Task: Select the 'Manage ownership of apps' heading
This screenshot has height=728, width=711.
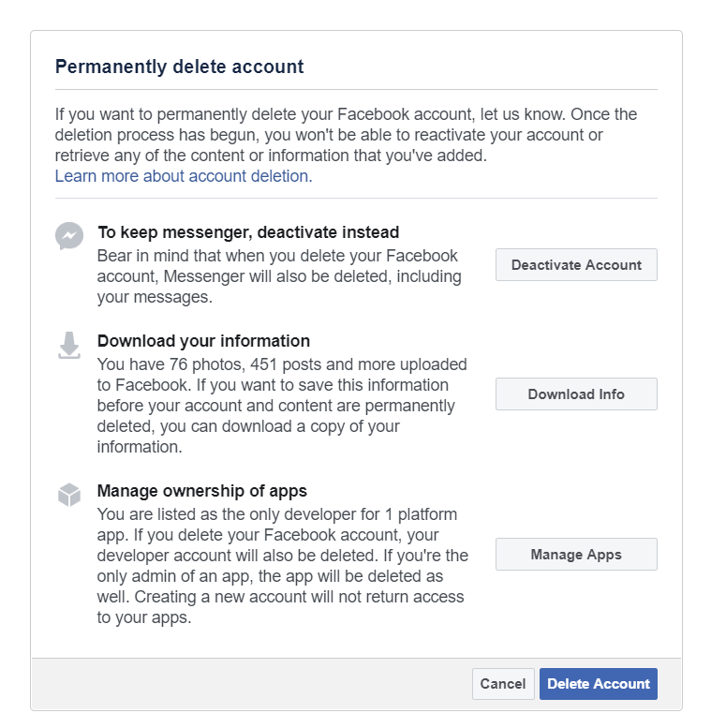Action: tap(201, 491)
